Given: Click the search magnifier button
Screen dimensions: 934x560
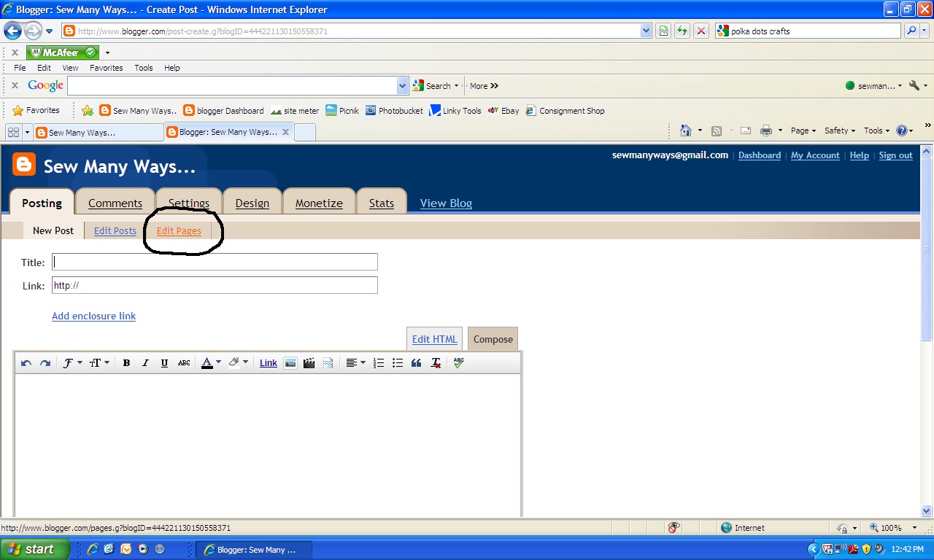Looking at the screenshot, I should pos(911,31).
